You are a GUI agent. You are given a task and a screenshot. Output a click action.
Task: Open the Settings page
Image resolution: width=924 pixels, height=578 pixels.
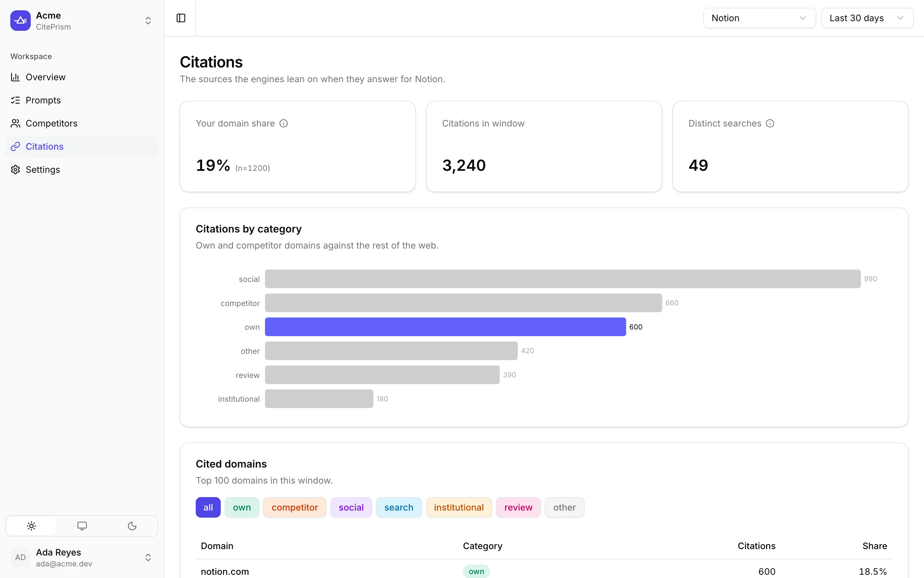click(82, 169)
